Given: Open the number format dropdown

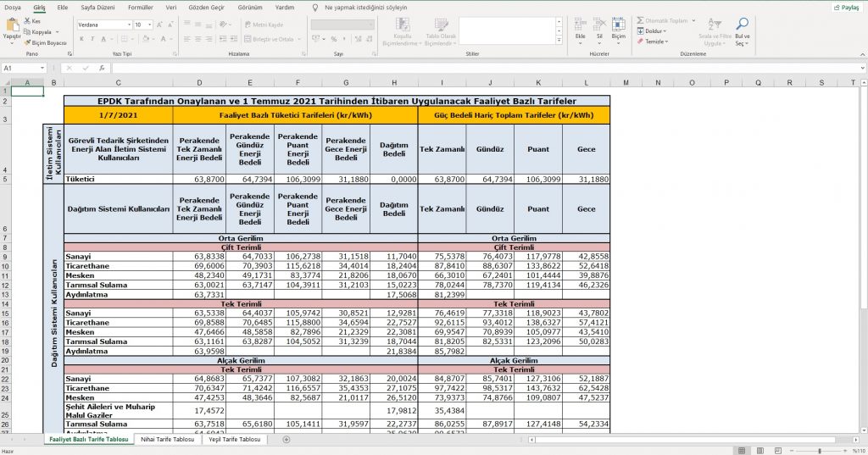Looking at the screenshot, I should [x=370, y=25].
